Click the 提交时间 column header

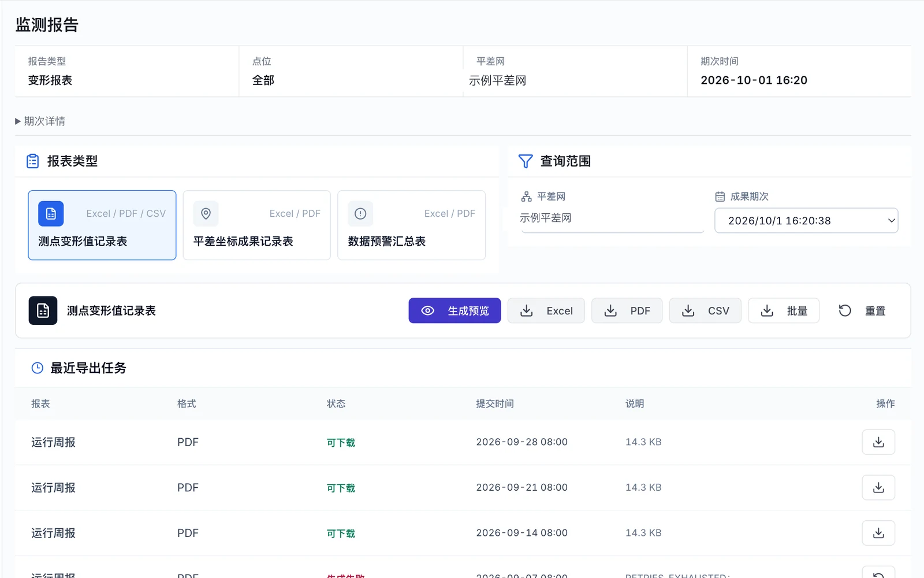coord(495,403)
